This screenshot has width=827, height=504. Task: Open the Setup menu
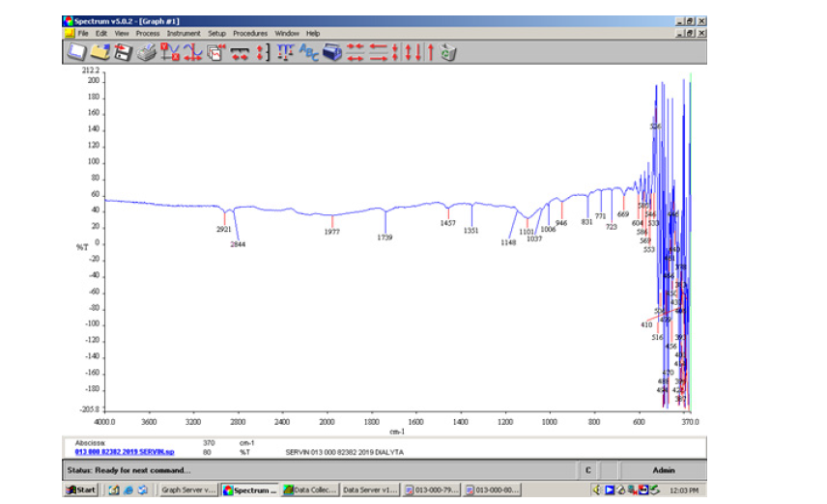click(216, 33)
